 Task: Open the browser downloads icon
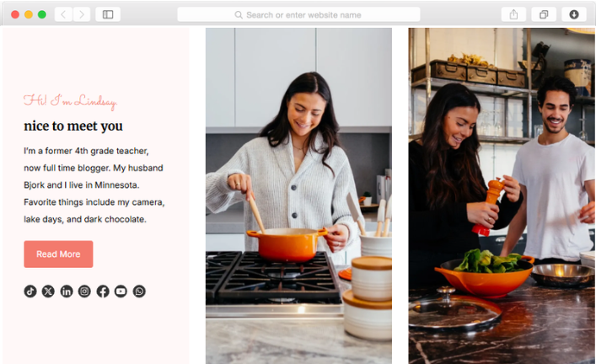pos(574,15)
